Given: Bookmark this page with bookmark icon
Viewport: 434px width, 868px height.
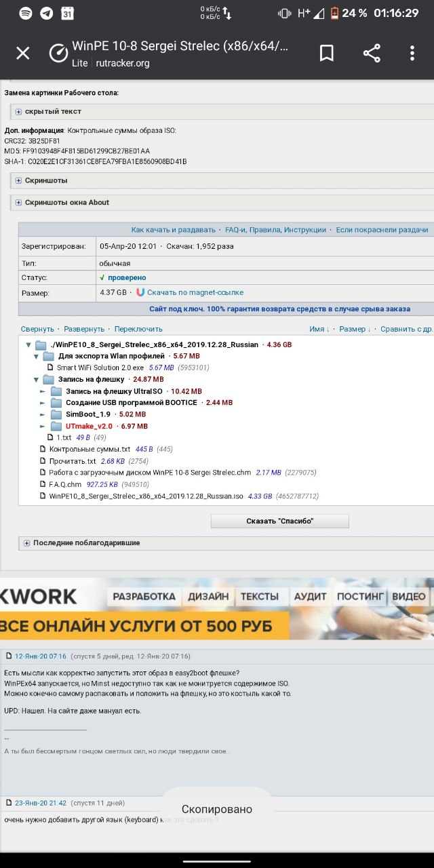Looking at the screenshot, I should (327, 54).
